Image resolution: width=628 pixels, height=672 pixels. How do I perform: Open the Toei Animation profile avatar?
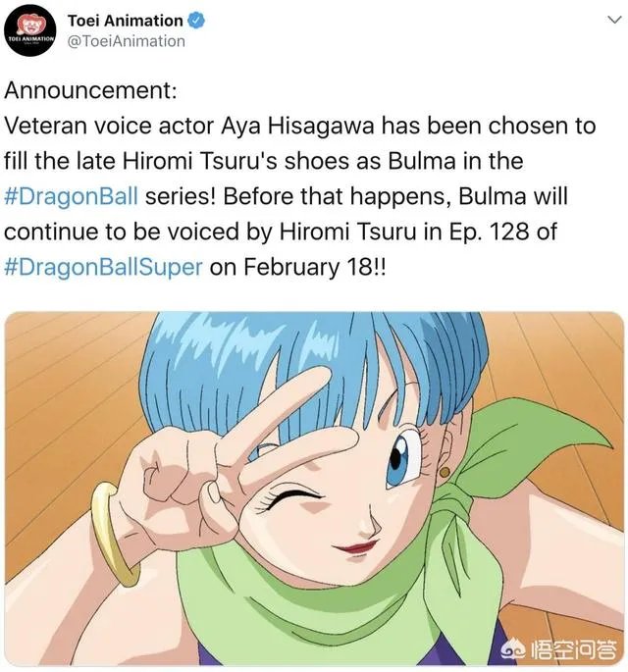[29, 30]
